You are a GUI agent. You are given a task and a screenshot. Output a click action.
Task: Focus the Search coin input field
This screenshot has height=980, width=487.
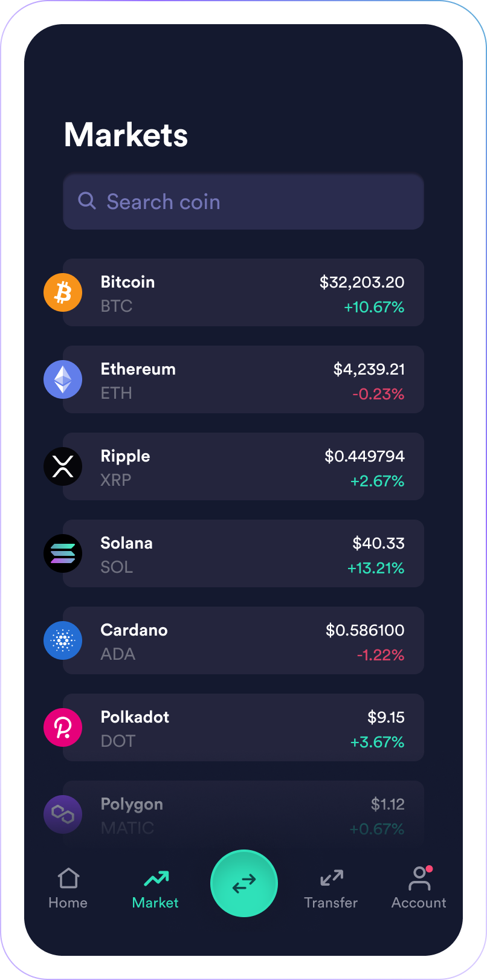243,202
